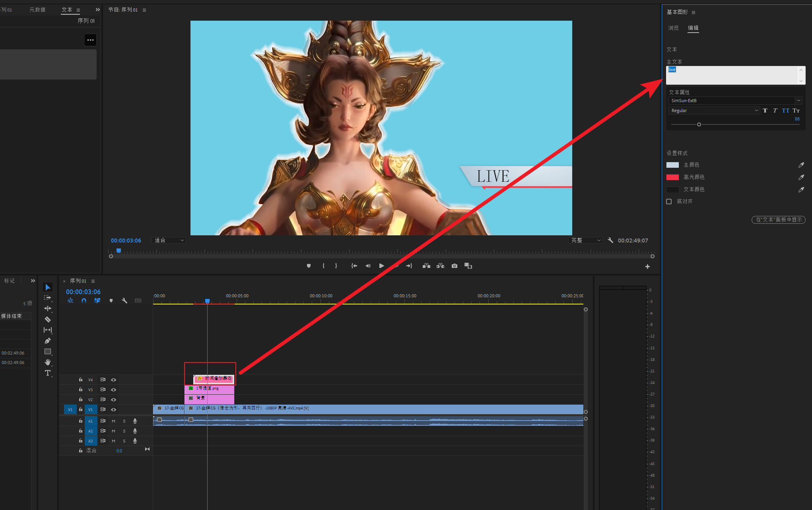Click the 在"文本"面板中显示 button

pos(778,220)
